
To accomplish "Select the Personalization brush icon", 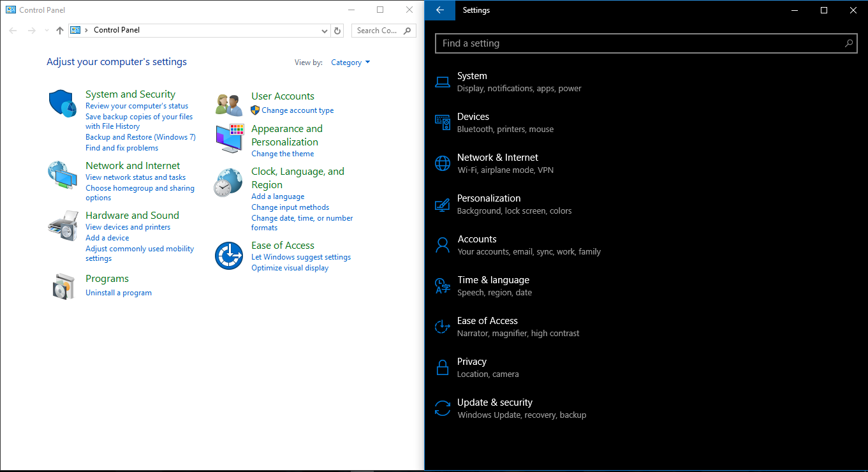I will tap(443, 203).
